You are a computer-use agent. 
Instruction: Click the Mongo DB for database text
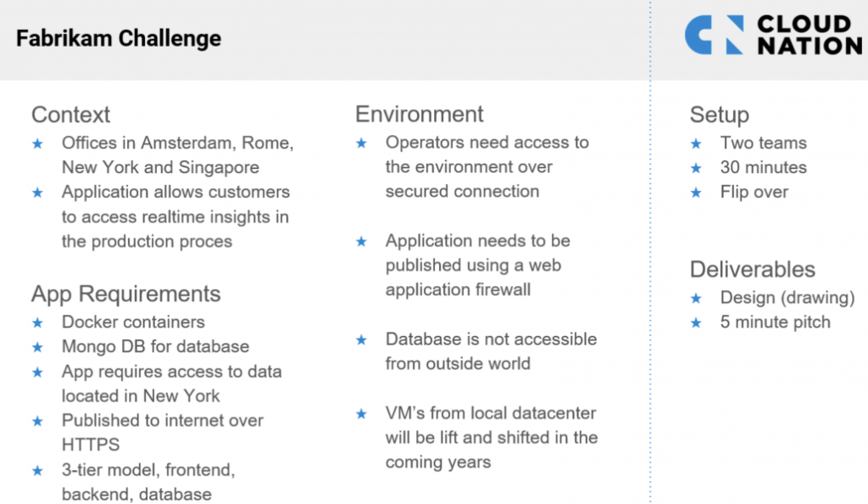pos(155,347)
